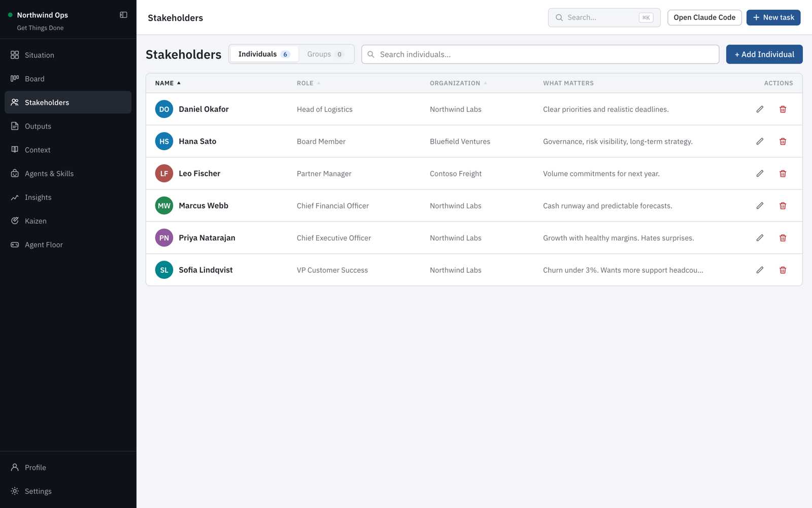Open the Kaizen section
The width and height of the screenshot is (812, 508).
pyautogui.click(x=68, y=221)
